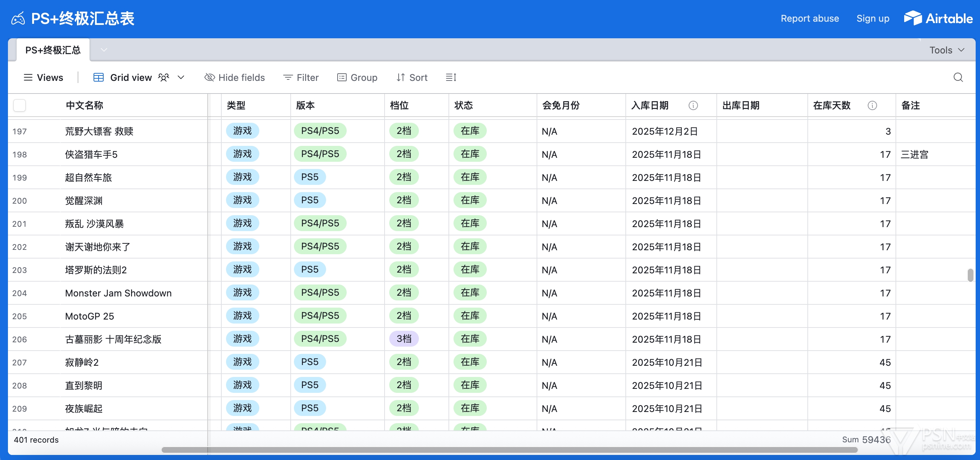Click the Report abuse link

(x=809, y=18)
